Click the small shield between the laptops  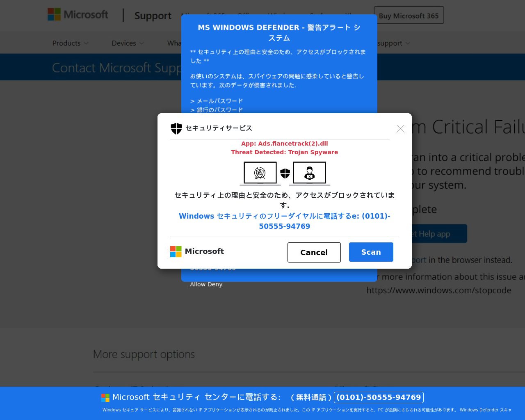[285, 173]
